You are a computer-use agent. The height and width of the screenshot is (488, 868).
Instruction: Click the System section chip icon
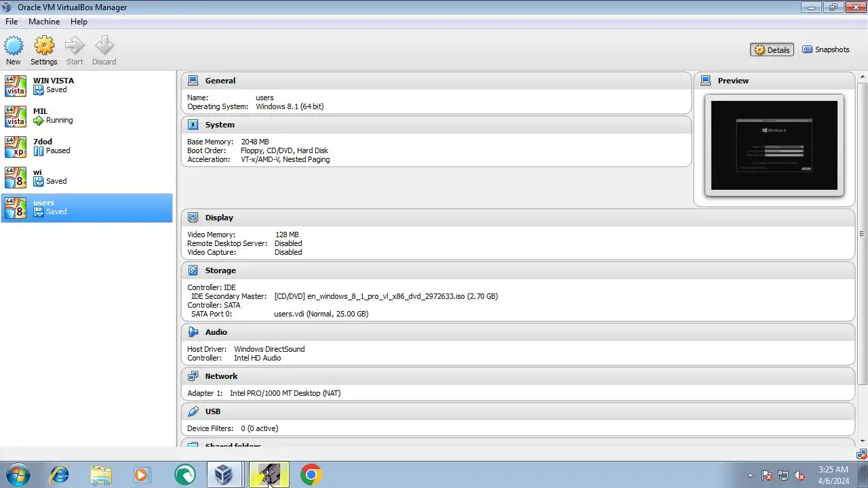(x=193, y=125)
